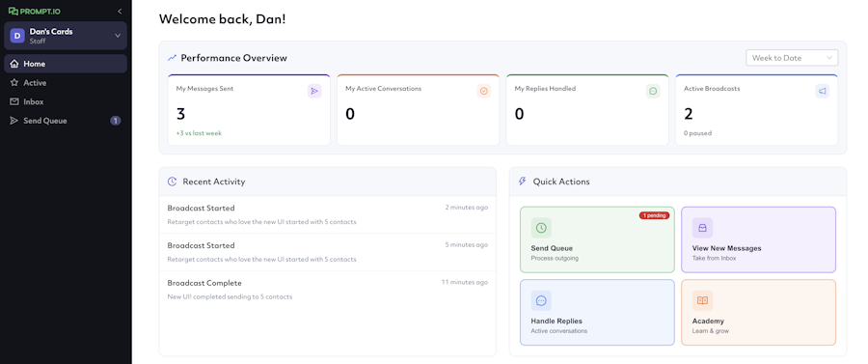Click the View New Messages quick action
Screen dimensions: 868x364
click(x=758, y=239)
